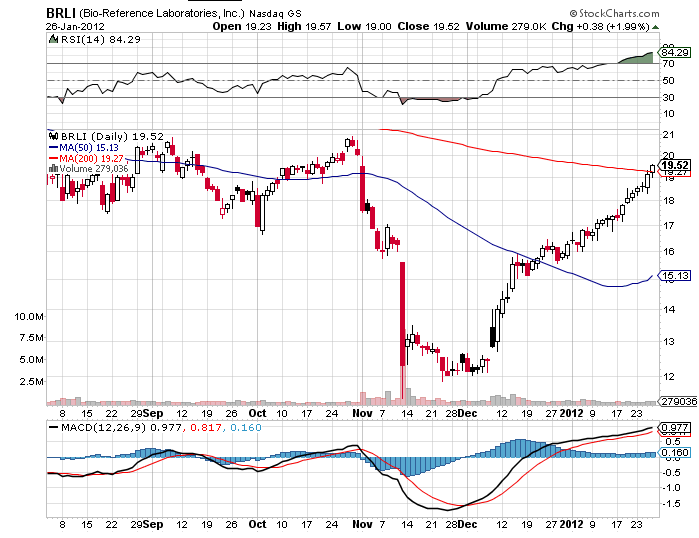
Task: Click the 12 price axis label
Action: click(x=668, y=377)
